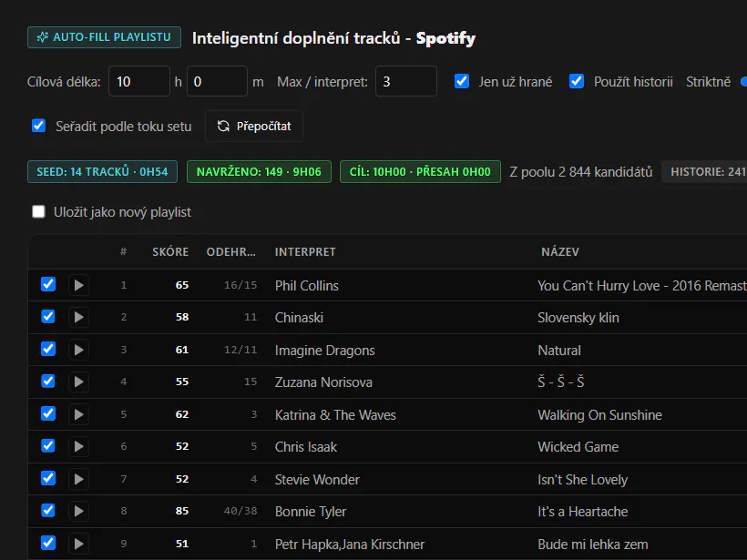Uncheck the Zuzana Norisova row checkbox

point(48,381)
